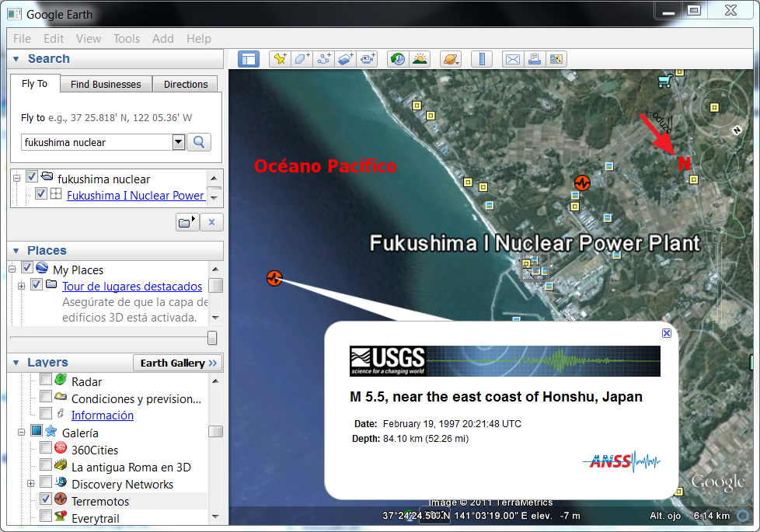Open Tour de lugares destacados link
Screen dimensions: 760x532
[132, 287]
